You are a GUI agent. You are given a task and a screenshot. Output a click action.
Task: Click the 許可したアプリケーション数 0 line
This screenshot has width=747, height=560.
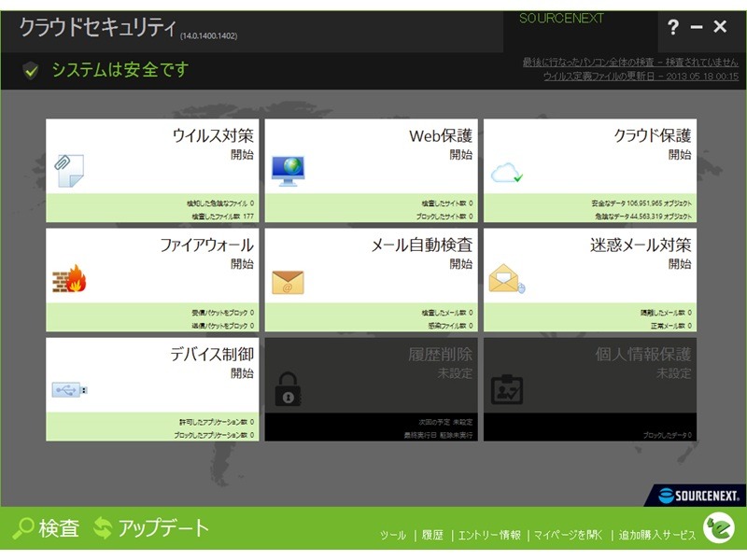coord(217,422)
